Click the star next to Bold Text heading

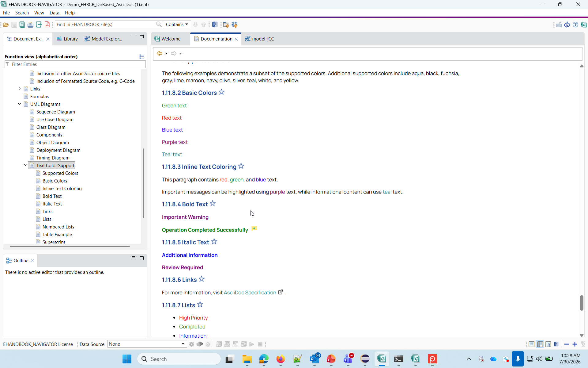213,203
